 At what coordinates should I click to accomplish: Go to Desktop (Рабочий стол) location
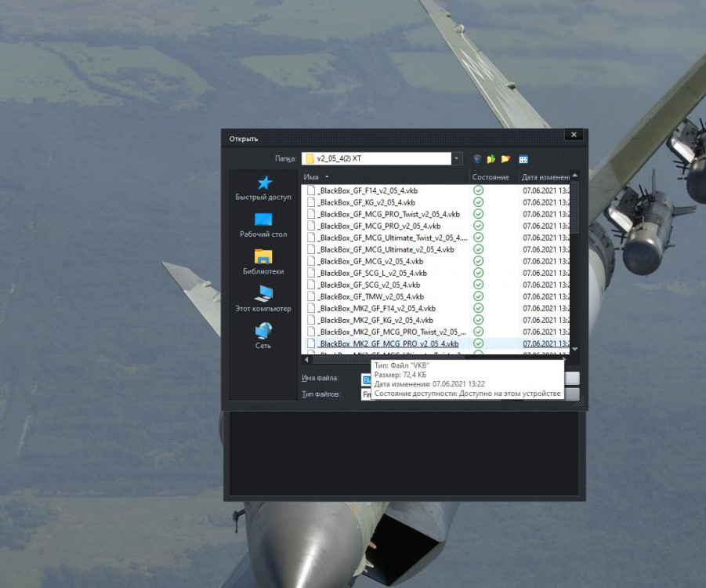pyautogui.click(x=263, y=225)
